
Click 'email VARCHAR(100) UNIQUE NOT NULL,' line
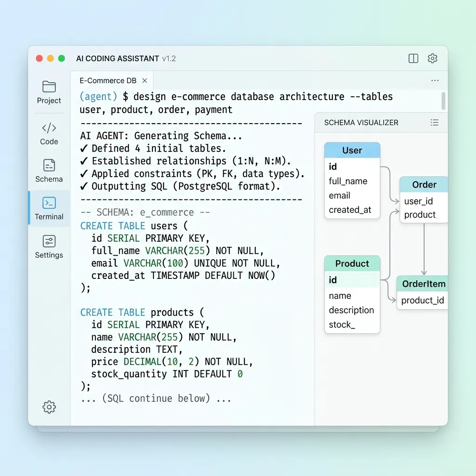point(185,263)
